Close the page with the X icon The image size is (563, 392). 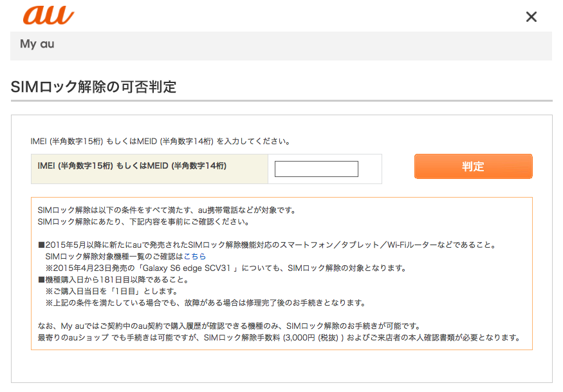pyautogui.click(x=531, y=17)
